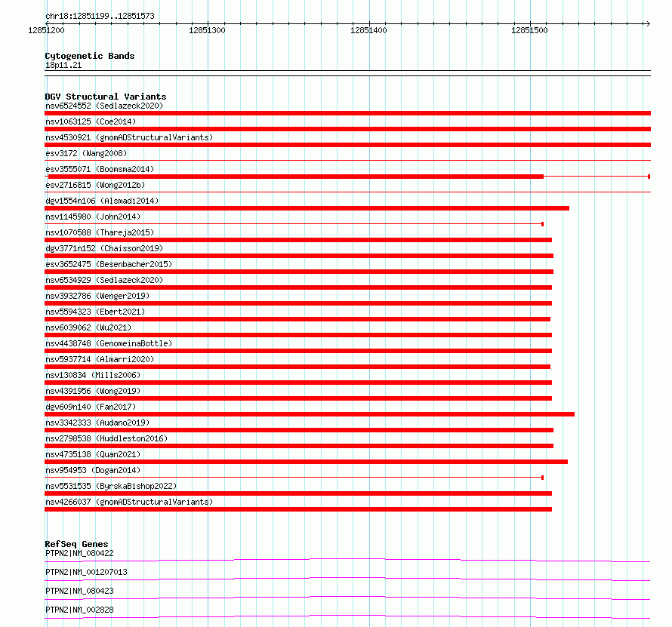
Task: Select the esv3555071 (Boomsma2014) label
Action: click(x=100, y=169)
